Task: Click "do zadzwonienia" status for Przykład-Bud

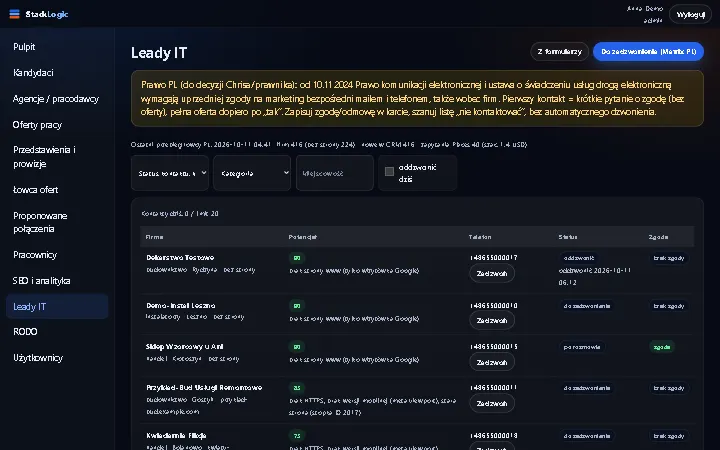Action: 587,388
